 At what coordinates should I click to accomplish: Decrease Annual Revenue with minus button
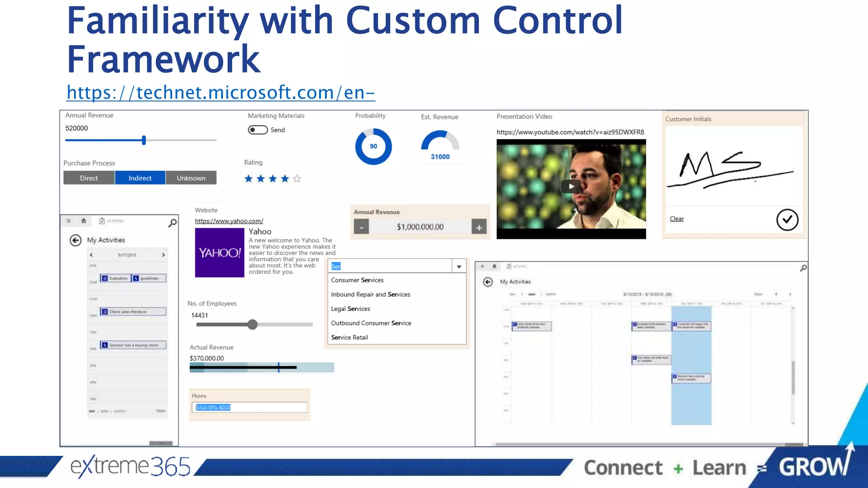click(x=362, y=227)
